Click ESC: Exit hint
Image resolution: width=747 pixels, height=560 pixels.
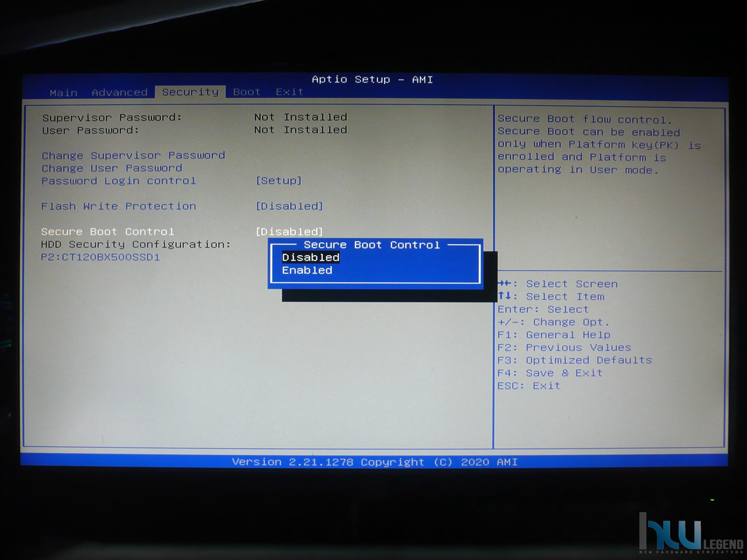pyautogui.click(x=529, y=385)
